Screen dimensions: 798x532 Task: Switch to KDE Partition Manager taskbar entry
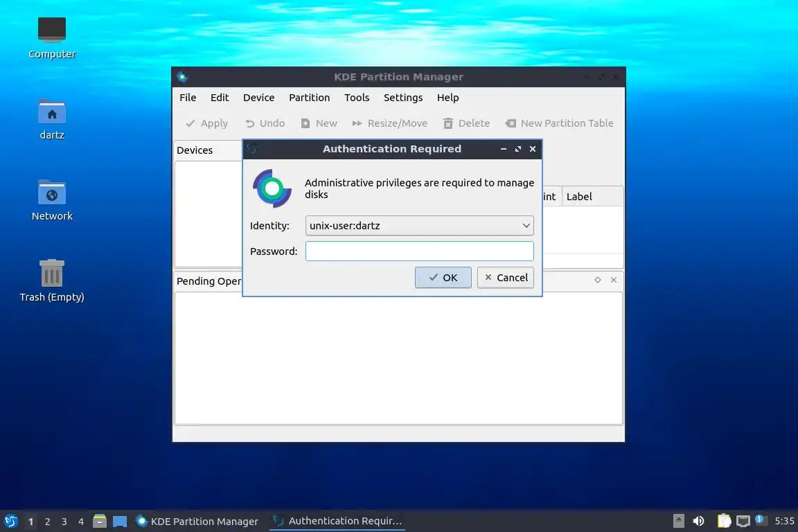pyautogui.click(x=197, y=522)
